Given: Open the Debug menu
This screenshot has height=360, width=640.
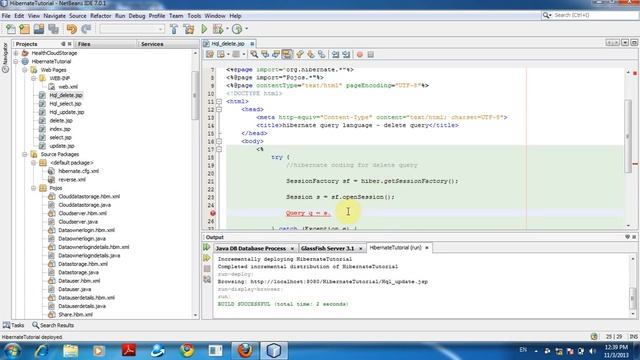Looking at the screenshot, I should tap(137, 16).
